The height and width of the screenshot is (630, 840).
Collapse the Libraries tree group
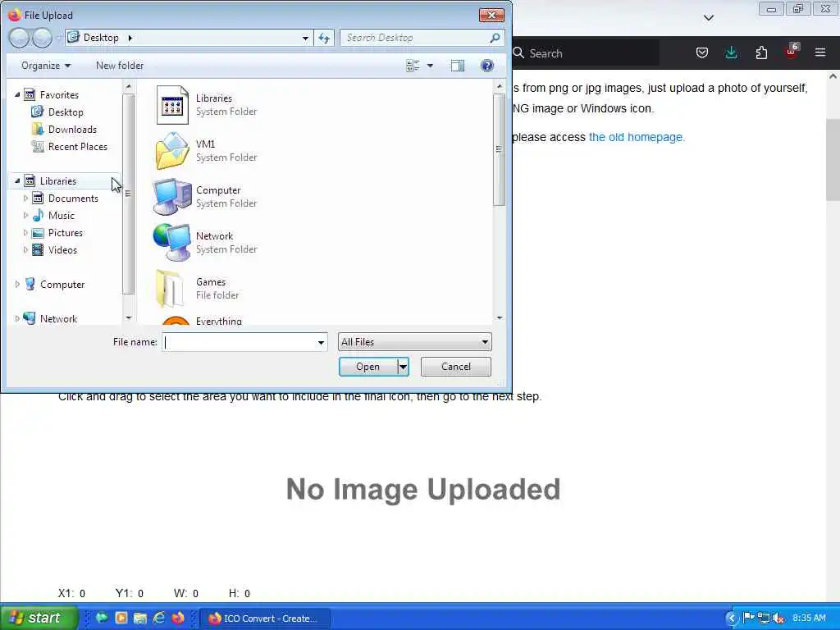coord(17,181)
